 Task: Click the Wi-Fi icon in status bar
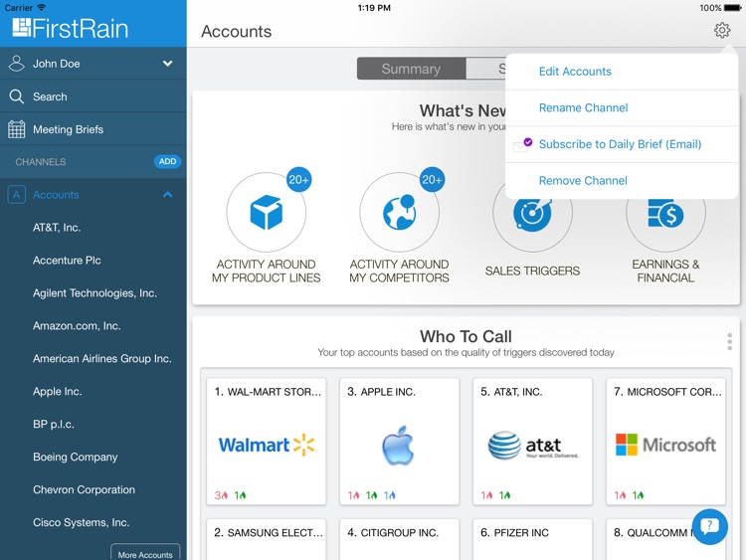coord(42,7)
